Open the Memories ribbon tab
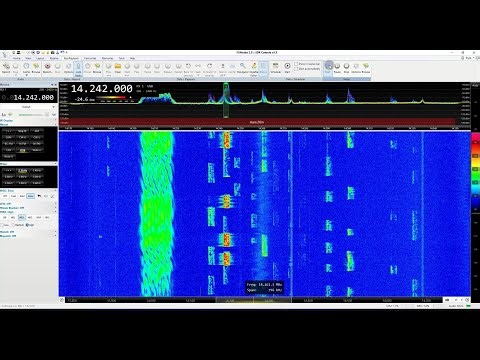The width and height of the screenshot is (480, 360). click(107, 58)
